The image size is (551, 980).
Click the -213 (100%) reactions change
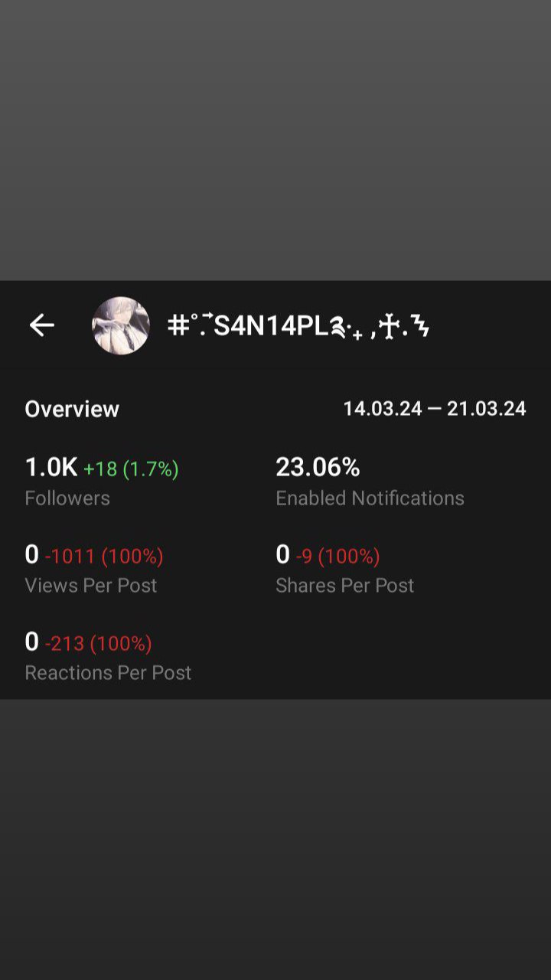click(98, 644)
